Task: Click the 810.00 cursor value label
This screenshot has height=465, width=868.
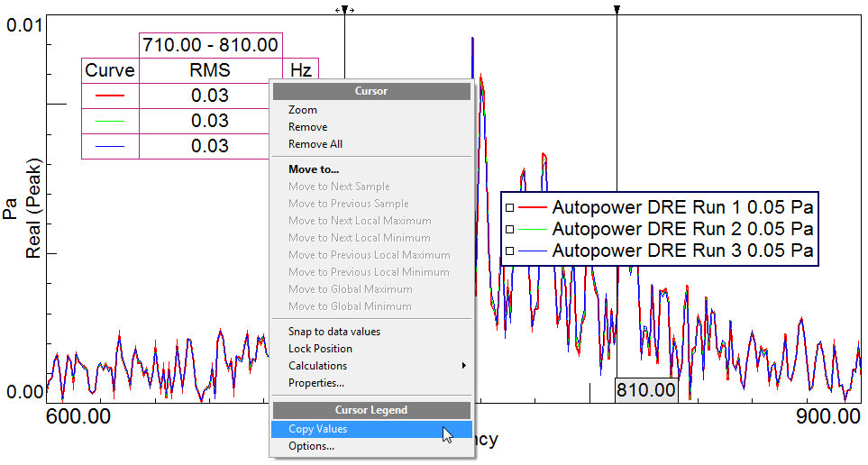Action: tap(646, 390)
